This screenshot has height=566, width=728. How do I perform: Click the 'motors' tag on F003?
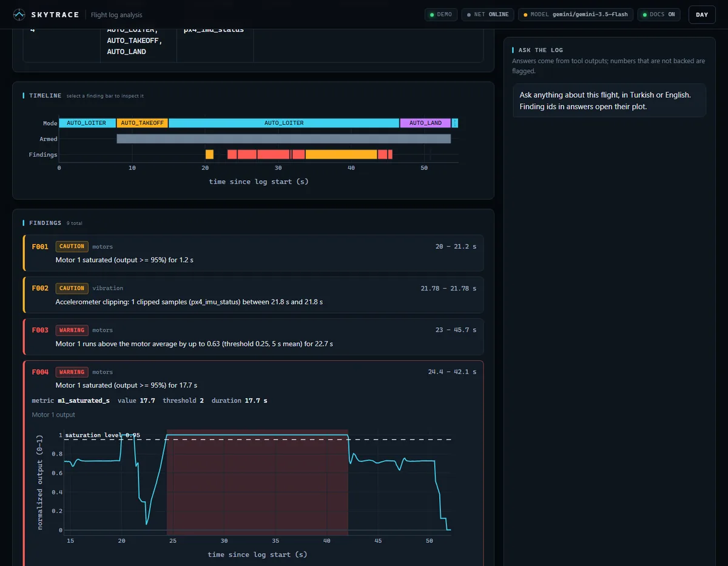pyautogui.click(x=103, y=330)
